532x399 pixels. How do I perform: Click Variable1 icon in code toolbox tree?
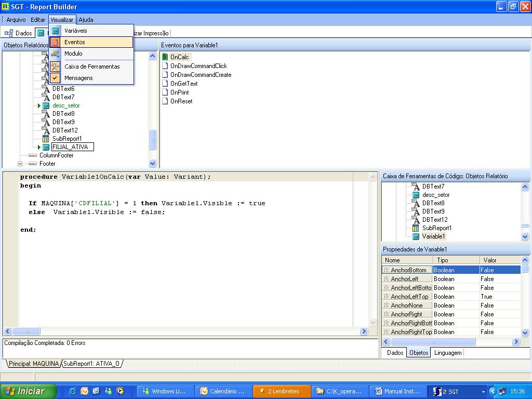[416, 236]
